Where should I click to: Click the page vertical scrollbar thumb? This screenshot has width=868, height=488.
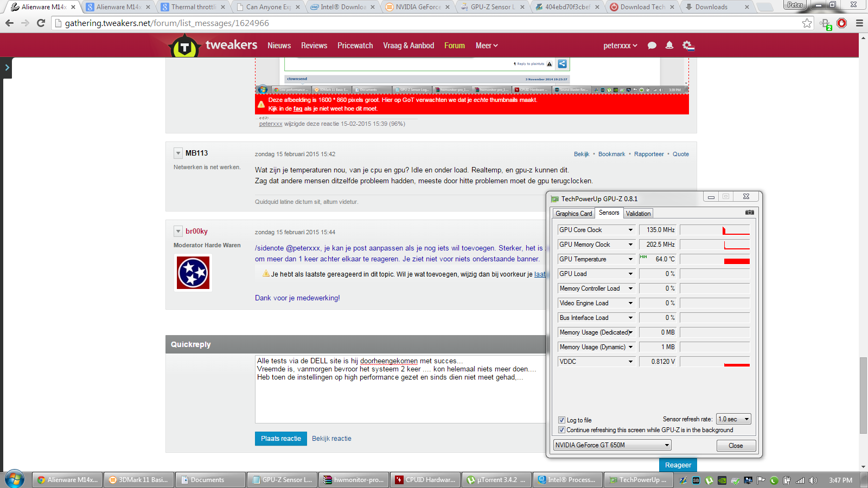863,395
